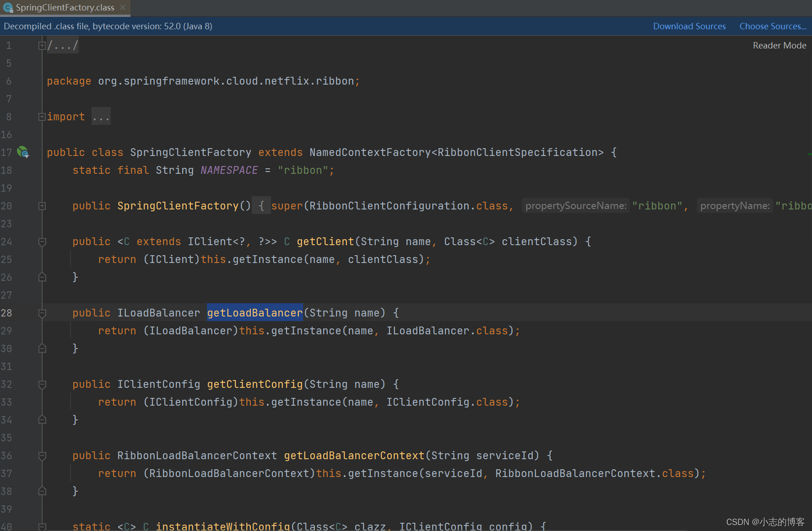The width and height of the screenshot is (812, 531).
Task: Click Choose Sources... link
Action: (x=773, y=26)
